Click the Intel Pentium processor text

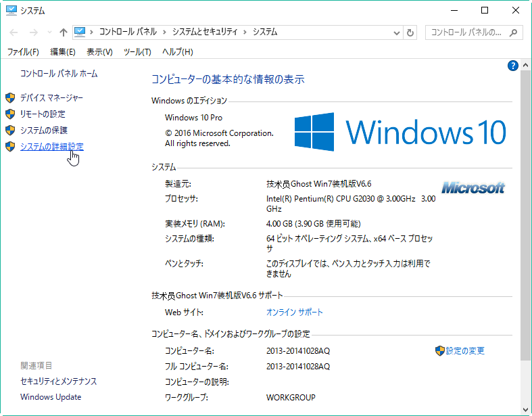tap(351, 204)
